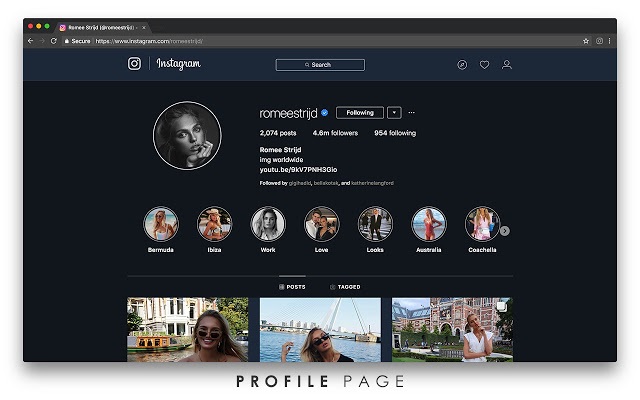This screenshot has height=400, width=640.
Task: Select the Posts tab
Action: [x=292, y=287]
